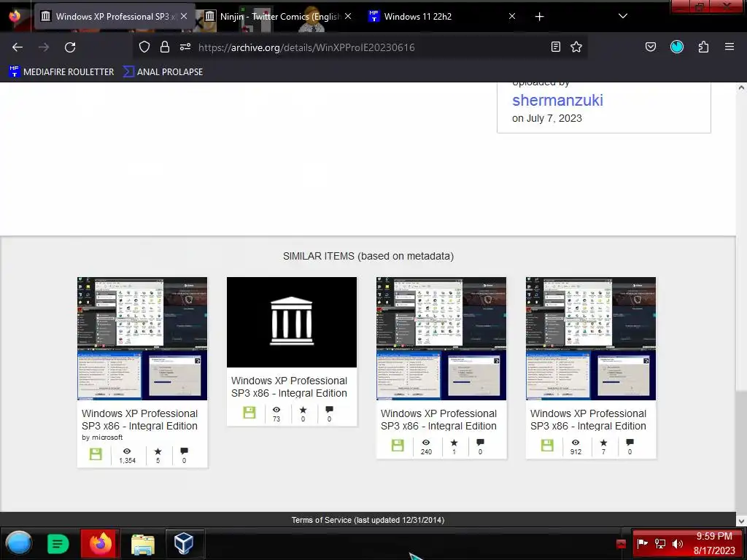The height and width of the screenshot is (560, 747).
Task: Open the volume speaker tray icon
Action: pos(678,543)
